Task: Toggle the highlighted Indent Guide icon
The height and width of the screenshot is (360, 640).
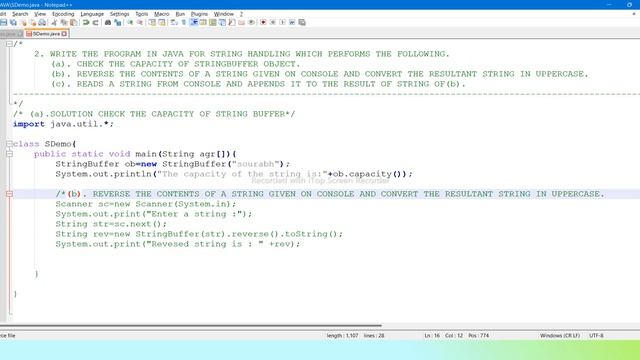Action: (x=194, y=22)
